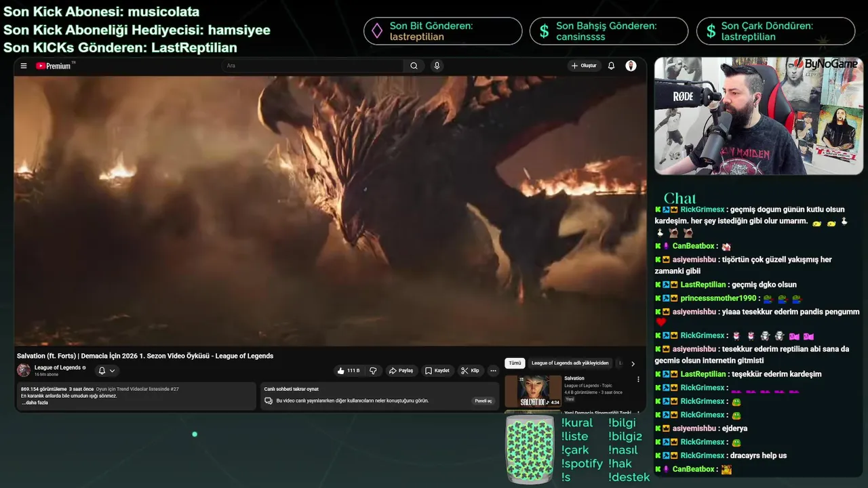Viewport: 868px width, 488px height.
Task: Open League of Legends channel name link
Action: (x=58, y=367)
